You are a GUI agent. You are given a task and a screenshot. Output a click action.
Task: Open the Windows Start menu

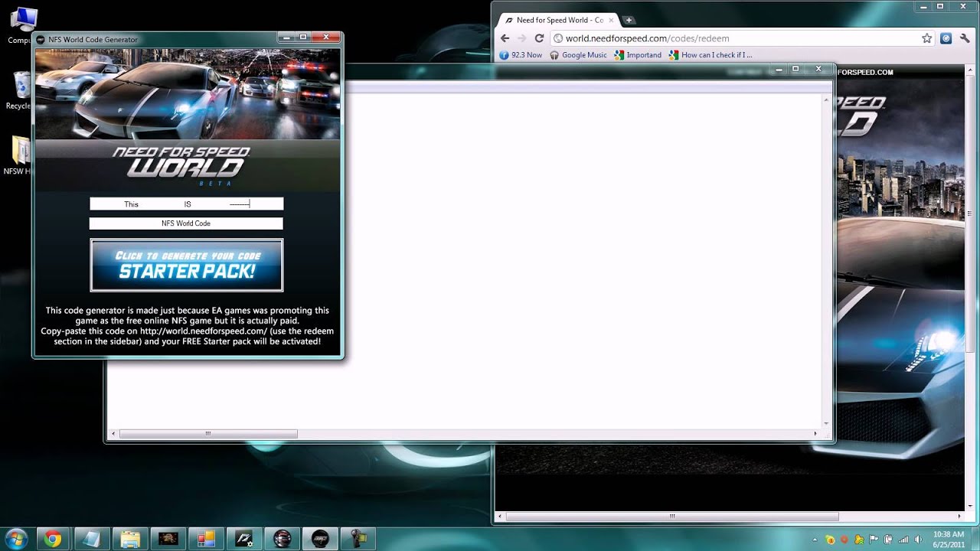point(16,538)
